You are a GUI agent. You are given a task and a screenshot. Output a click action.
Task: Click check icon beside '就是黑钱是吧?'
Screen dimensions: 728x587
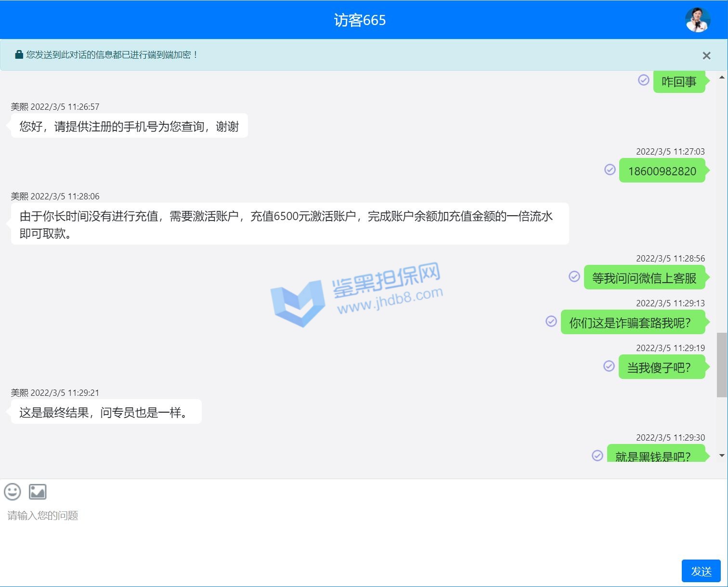point(598,456)
